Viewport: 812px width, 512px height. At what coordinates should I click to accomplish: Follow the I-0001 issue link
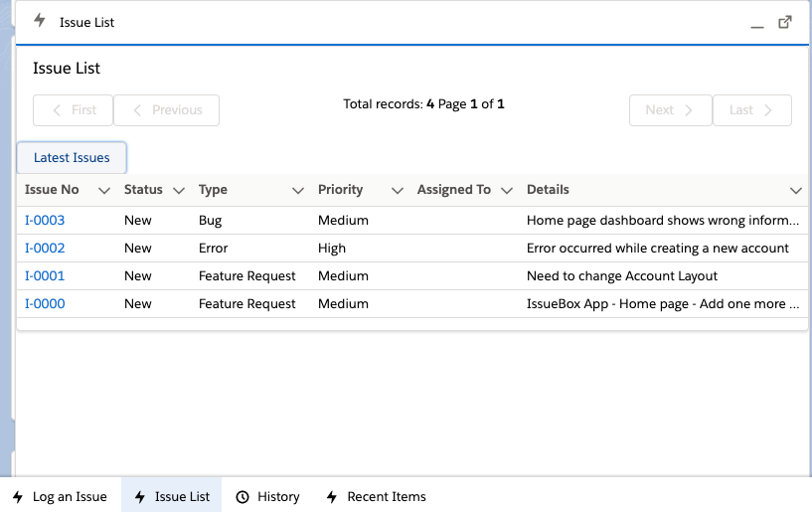[45, 275]
